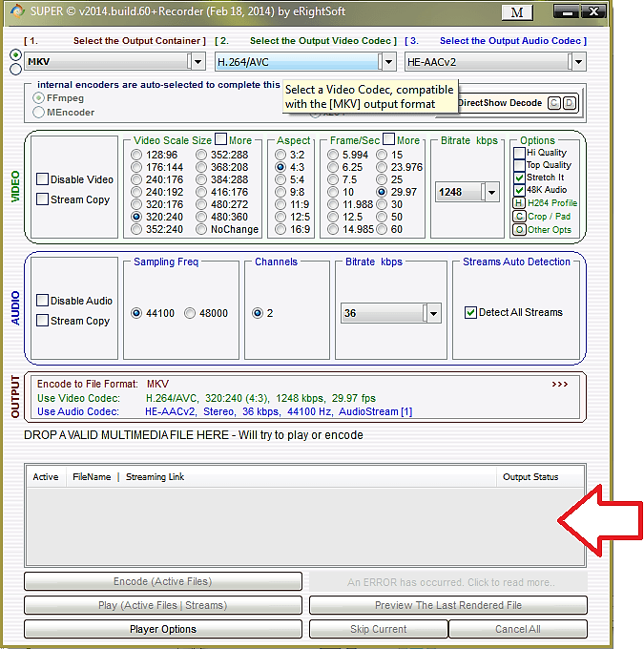Open H264 Profile settings via H icon
Image resolution: width=644 pixels, height=649 pixels.
coord(519,203)
